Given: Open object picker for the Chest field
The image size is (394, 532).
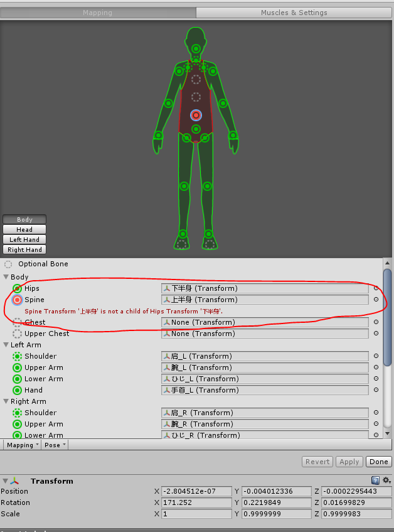Looking at the screenshot, I should 376,322.
